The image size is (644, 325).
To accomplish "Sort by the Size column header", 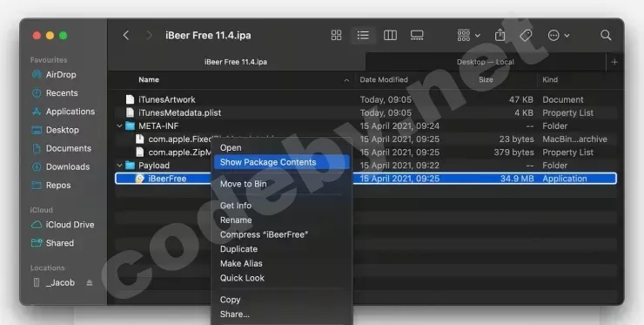I will (x=486, y=80).
